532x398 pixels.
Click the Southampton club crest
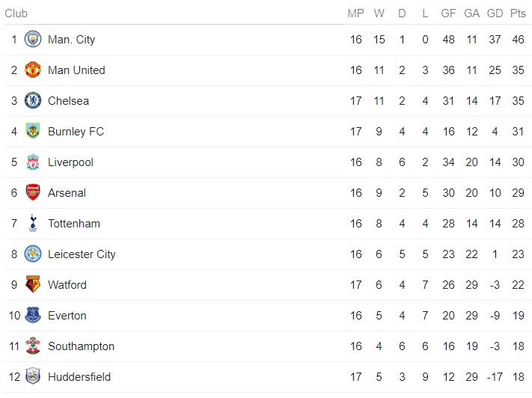pyautogui.click(x=32, y=346)
